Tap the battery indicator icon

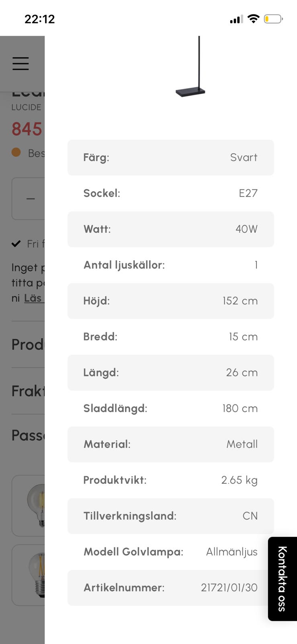tap(273, 19)
